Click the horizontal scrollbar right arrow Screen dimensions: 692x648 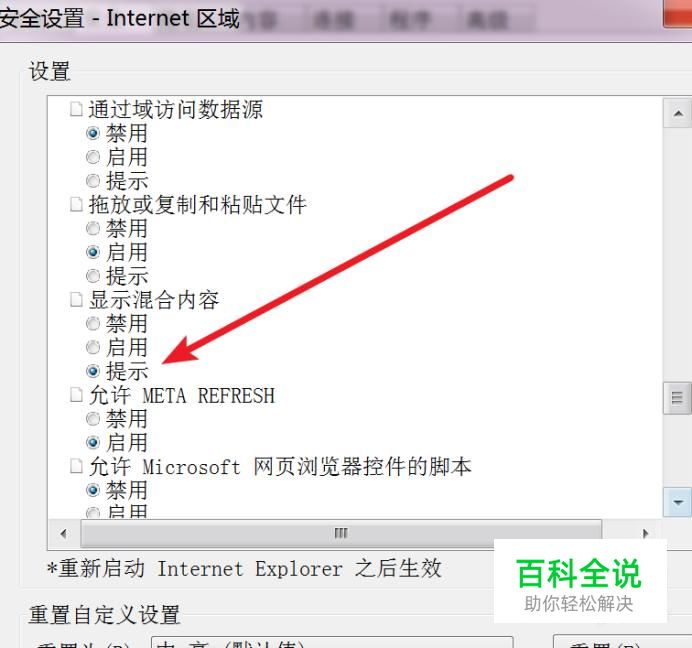tap(645, 533)
